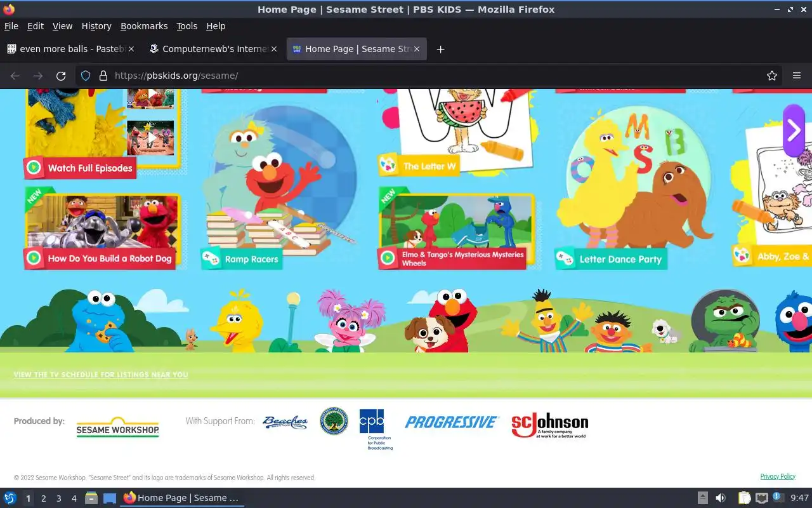
Task: Open the Privacy Policy link
Action: 778,476
